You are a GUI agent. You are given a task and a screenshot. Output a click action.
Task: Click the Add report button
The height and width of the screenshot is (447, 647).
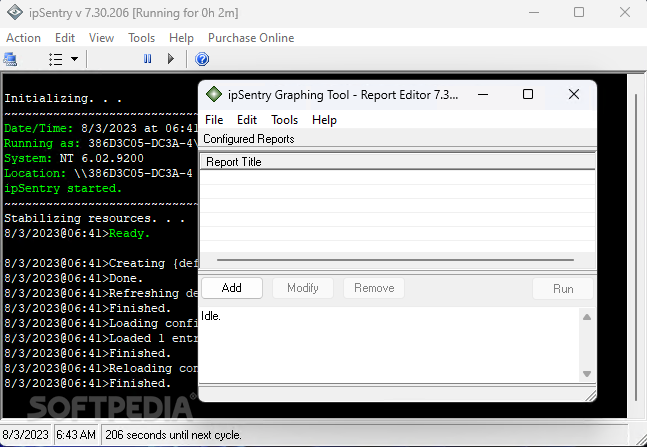click(x=232, y=288)
